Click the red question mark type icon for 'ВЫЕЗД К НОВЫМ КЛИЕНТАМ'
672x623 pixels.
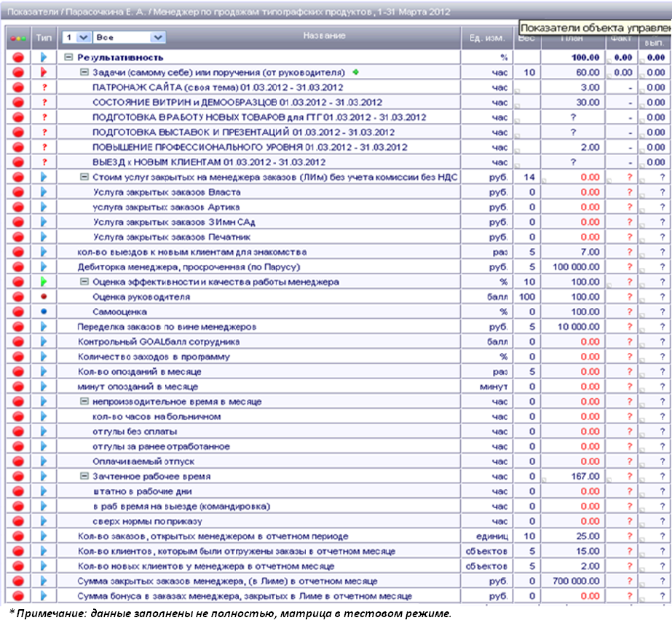click(x=44, y=162)
